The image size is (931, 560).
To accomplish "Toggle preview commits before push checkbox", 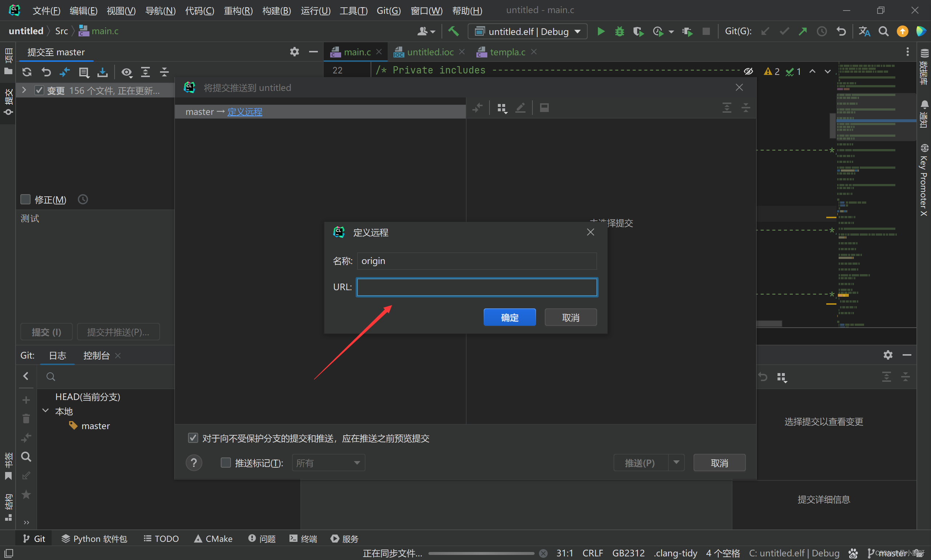I will tap(193, 438).
